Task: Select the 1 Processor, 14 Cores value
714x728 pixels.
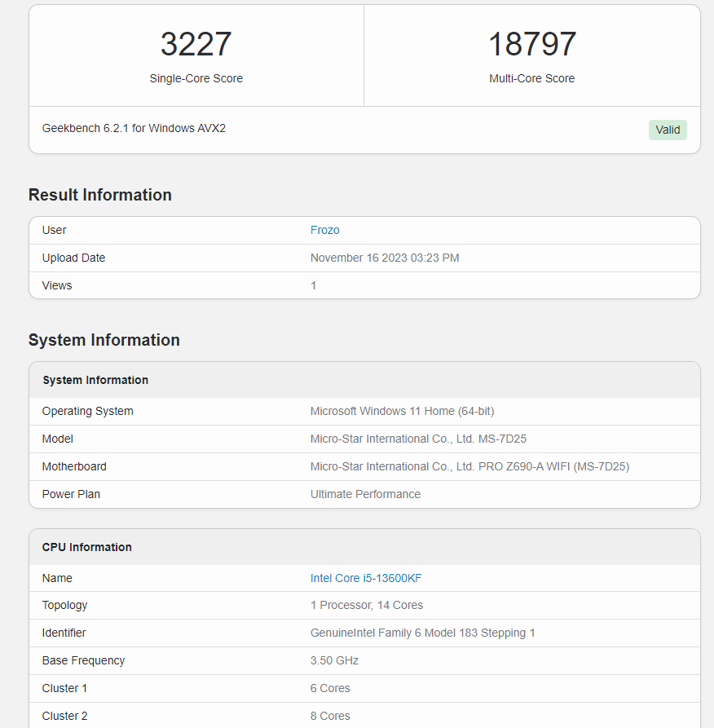Action: pyautogui.click(x=367, y=605)
